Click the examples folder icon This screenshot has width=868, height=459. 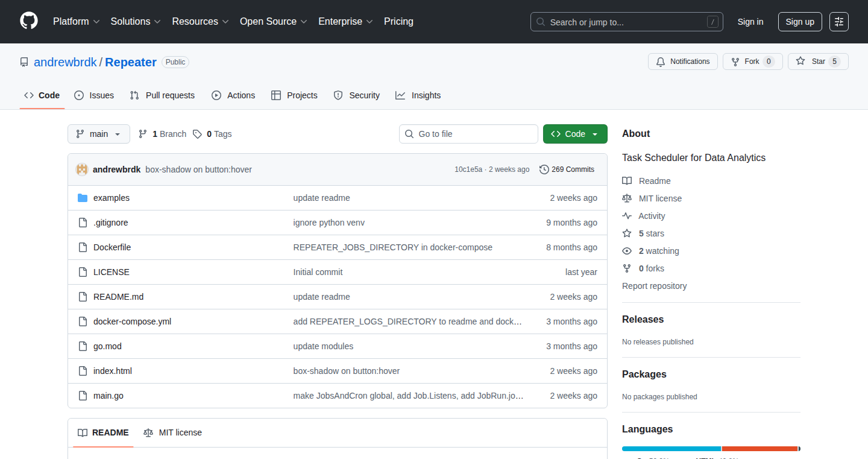pos(83,198)
